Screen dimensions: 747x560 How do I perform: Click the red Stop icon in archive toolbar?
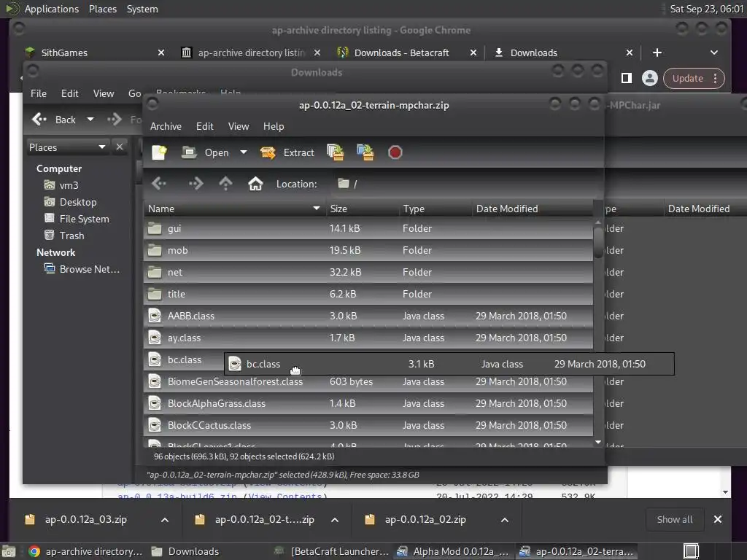tap(395, 152)
